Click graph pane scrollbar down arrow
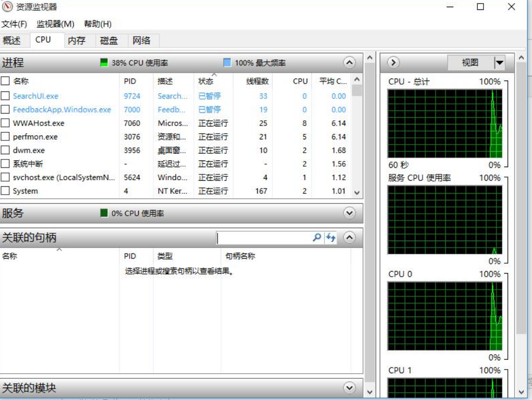The width and height of the screenshot is (532, 400). (x=521, y=392)
